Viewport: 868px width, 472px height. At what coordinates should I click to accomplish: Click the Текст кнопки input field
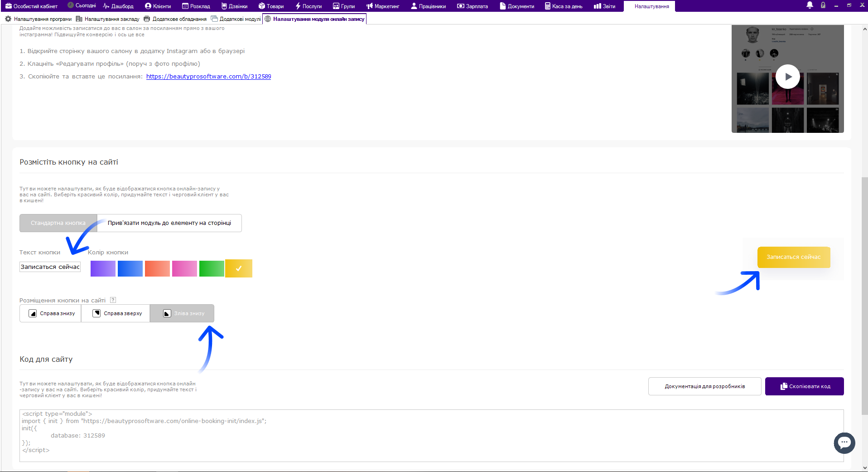(50, 267)
